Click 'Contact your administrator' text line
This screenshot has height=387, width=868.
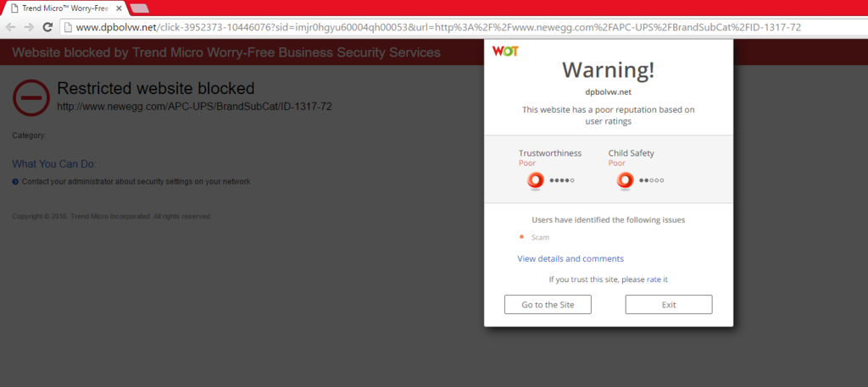click(136, 181)
